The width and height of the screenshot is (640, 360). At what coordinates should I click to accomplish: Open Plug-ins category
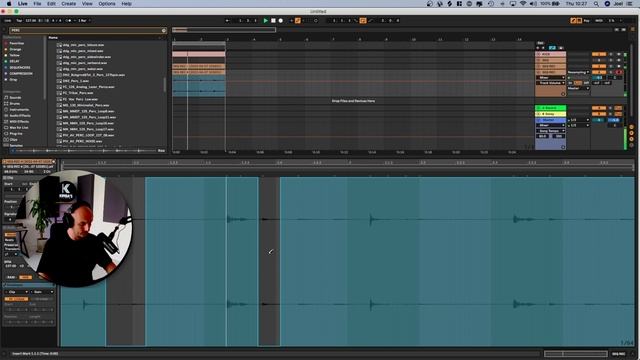coord(16,133)
